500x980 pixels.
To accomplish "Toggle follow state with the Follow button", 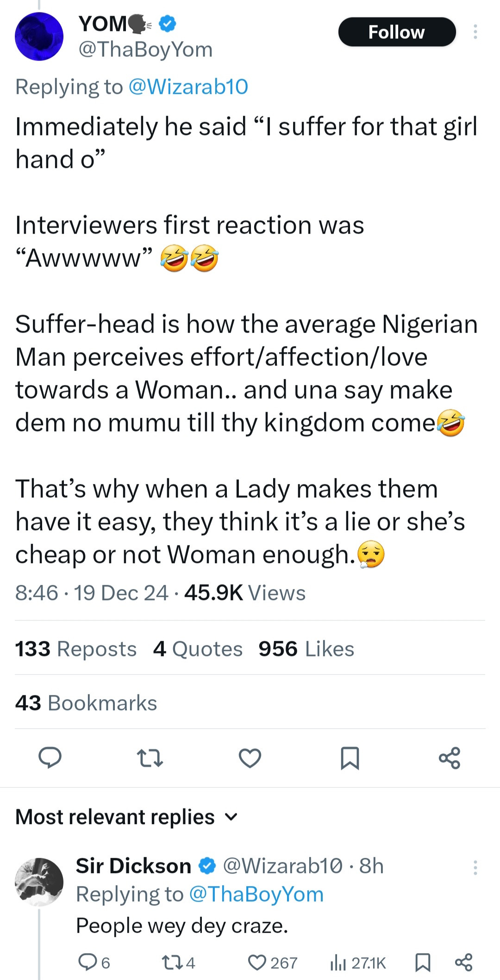I will click(x=397, y=32).
